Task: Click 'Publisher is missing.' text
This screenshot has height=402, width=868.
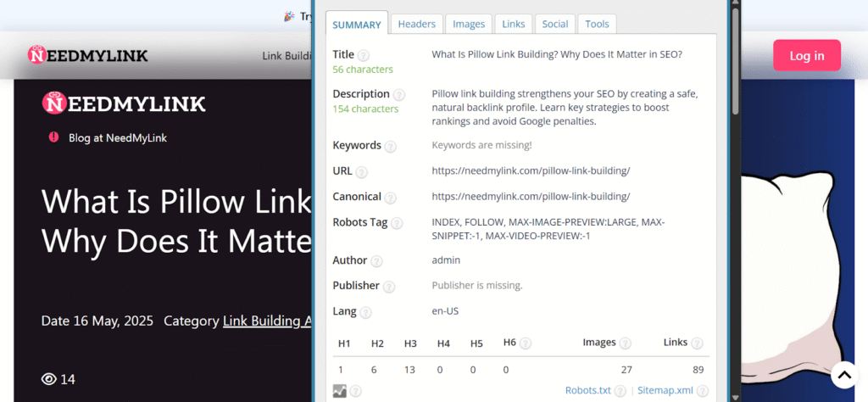Action: click(477, 285)
